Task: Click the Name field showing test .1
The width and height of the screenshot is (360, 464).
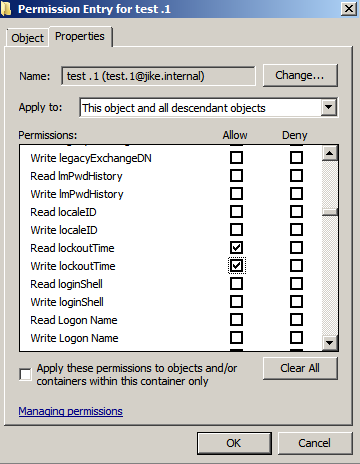Action: click(158, 76)
